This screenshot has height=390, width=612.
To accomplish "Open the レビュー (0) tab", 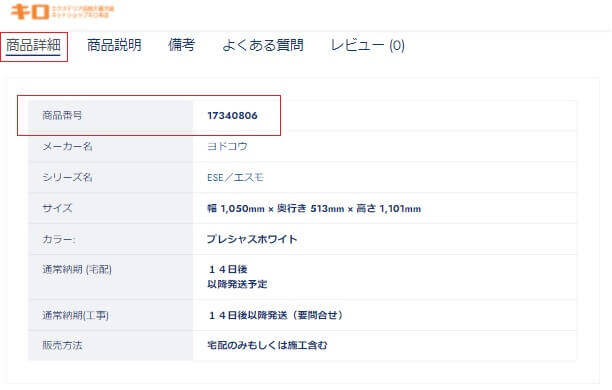I will pyautogui.click(x=367, y=45).
